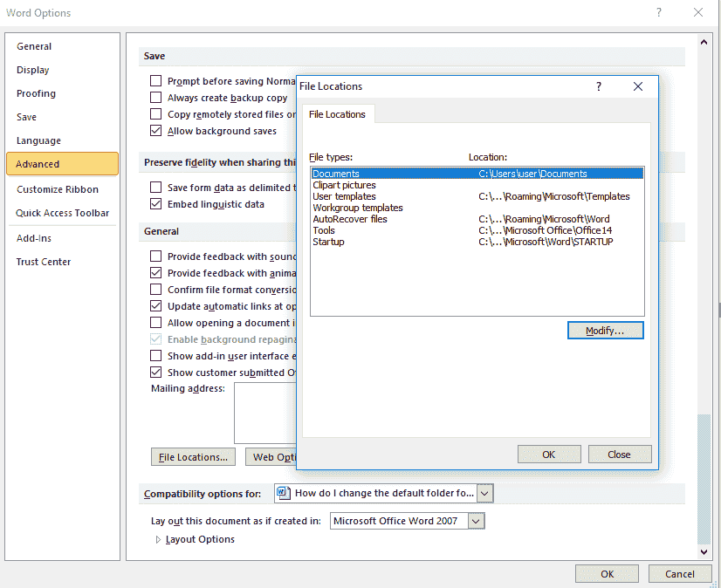The image size is (721, 588).
Task: Toggle Allow background saves checkbox
Action: point(156,131)
